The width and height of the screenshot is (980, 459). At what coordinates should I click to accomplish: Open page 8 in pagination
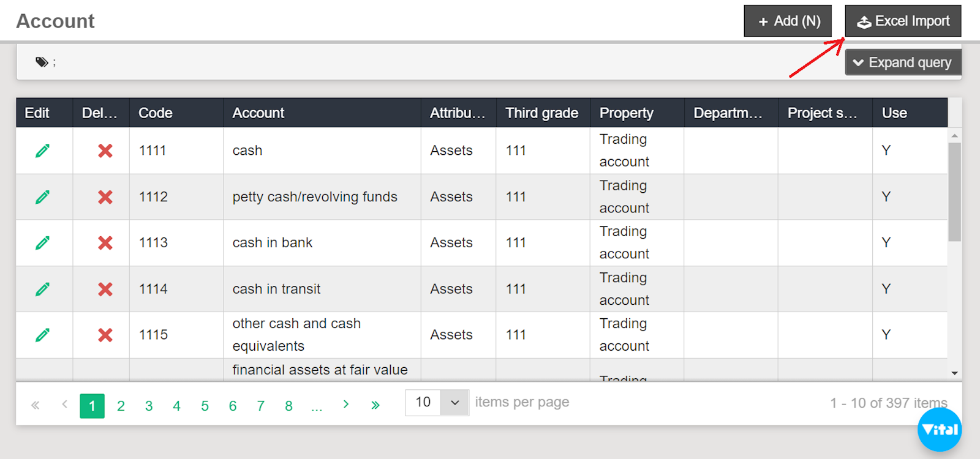point(288,406)
